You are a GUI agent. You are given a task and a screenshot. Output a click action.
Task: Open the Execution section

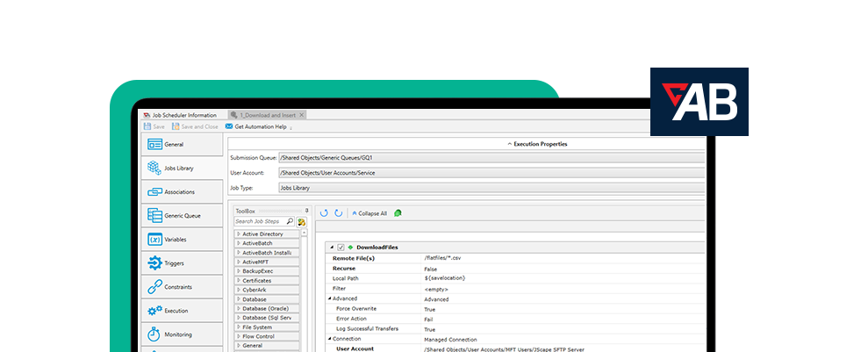pos(183,311)
